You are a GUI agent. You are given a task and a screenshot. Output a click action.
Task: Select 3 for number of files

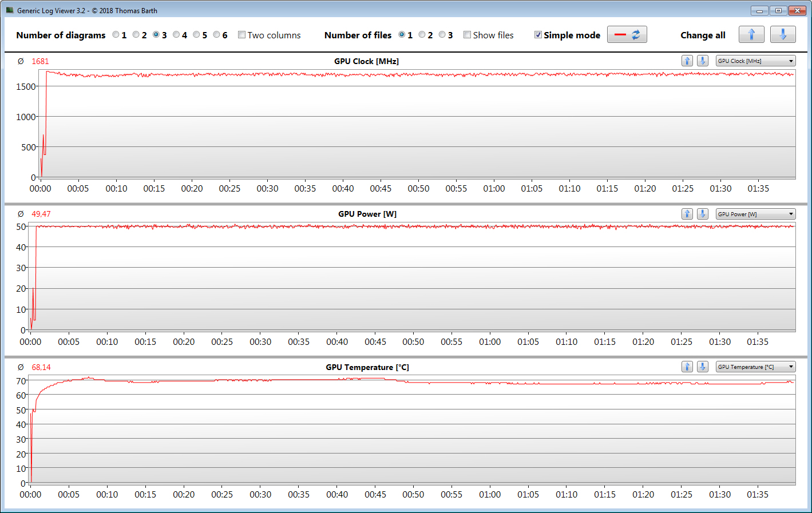pyautogui.click(x=442, y=35)
